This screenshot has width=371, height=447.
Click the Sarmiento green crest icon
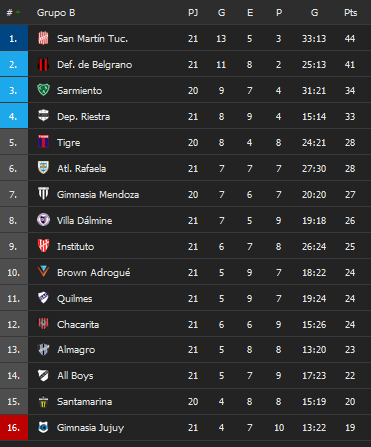click(x=43, y=90)
